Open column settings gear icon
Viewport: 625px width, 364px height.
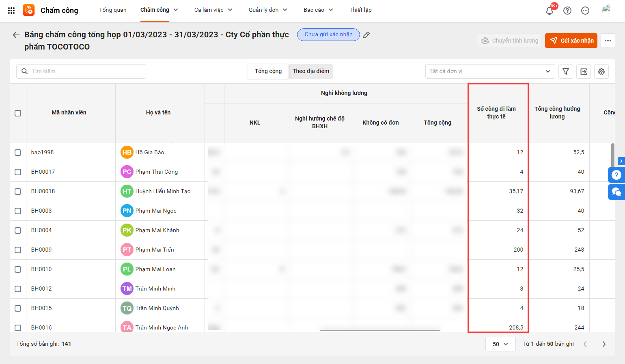[601, 71]
